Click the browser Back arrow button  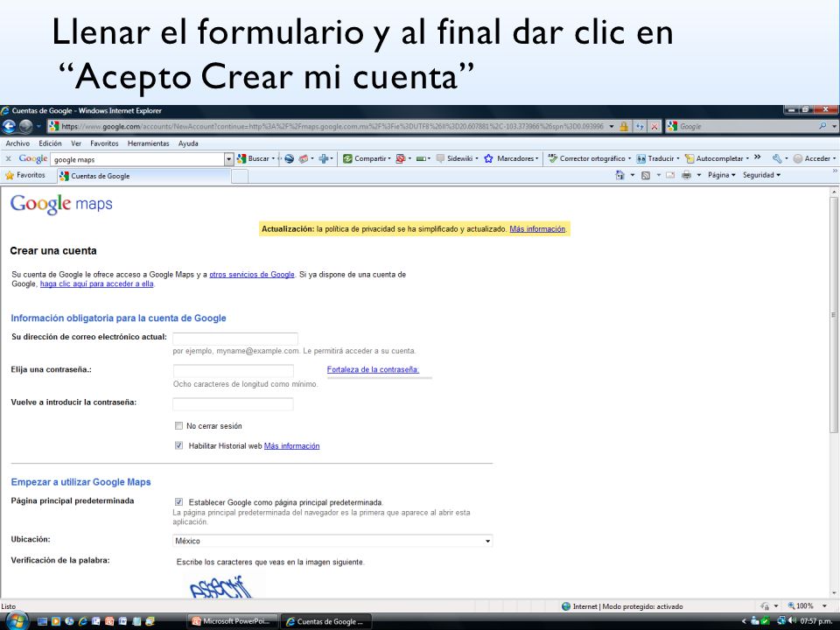(9, 126)
